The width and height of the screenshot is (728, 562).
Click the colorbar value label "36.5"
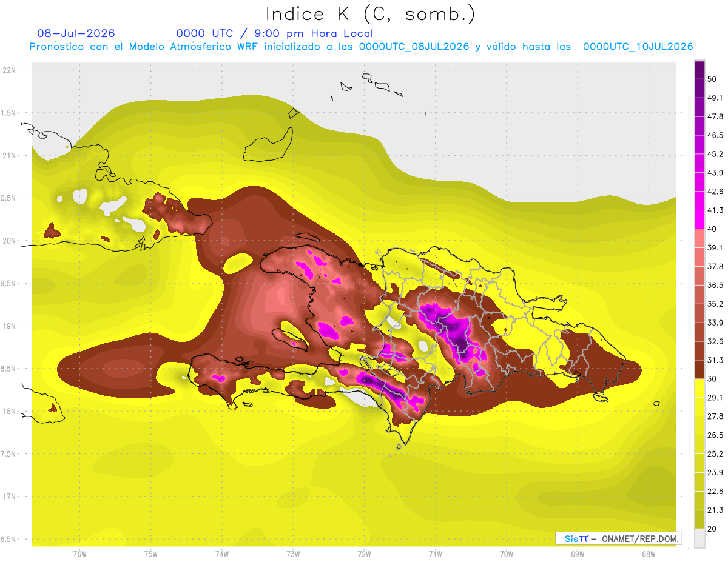(x=715, y=285)
